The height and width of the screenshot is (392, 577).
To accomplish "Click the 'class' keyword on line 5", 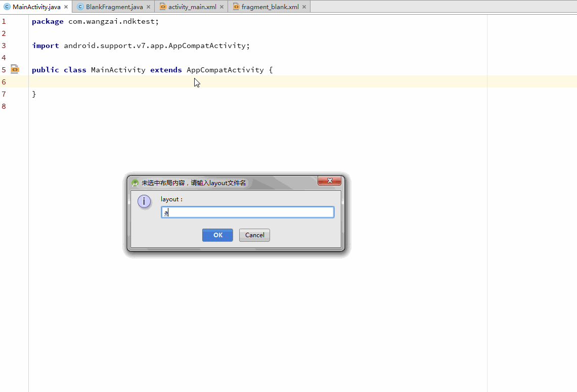I will (x=75, y=70).
